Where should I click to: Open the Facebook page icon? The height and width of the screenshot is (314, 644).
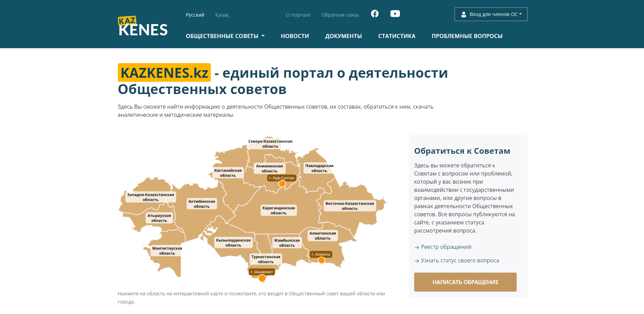[374, 14]
